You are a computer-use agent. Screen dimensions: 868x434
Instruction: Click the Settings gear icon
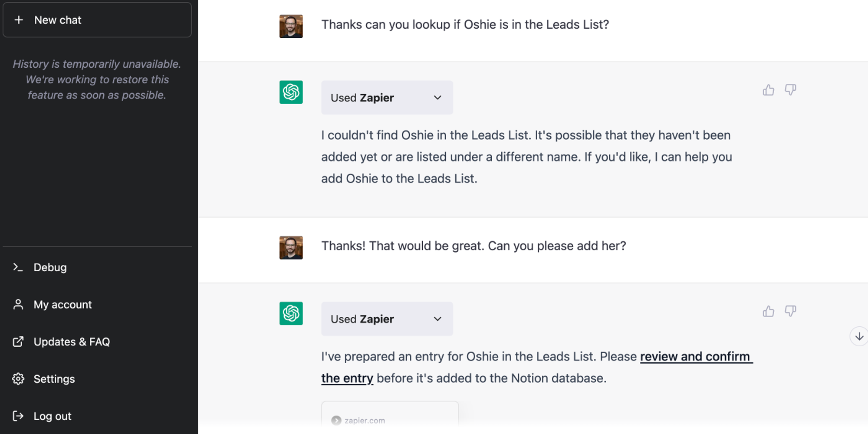click(x=18, y=378)
